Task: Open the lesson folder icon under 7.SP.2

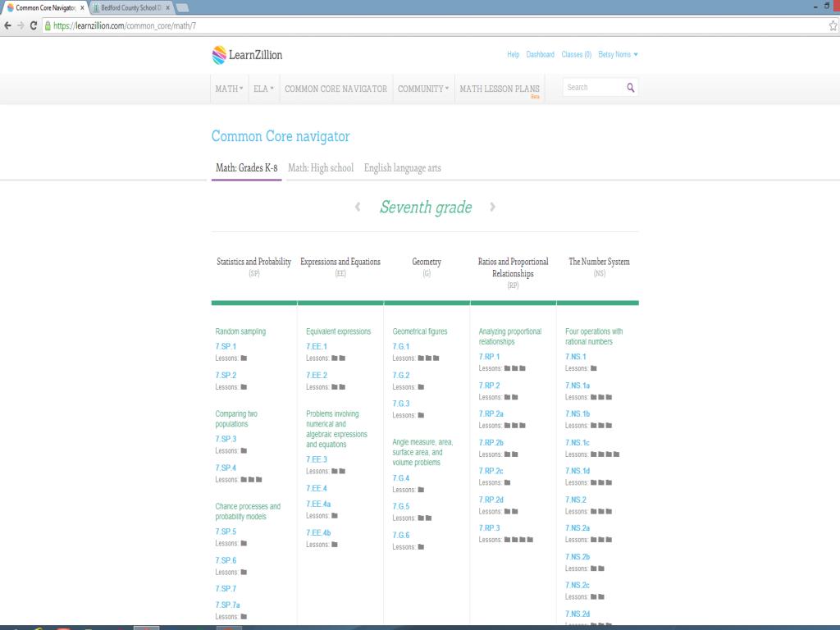Action: (x=244, y=387)
